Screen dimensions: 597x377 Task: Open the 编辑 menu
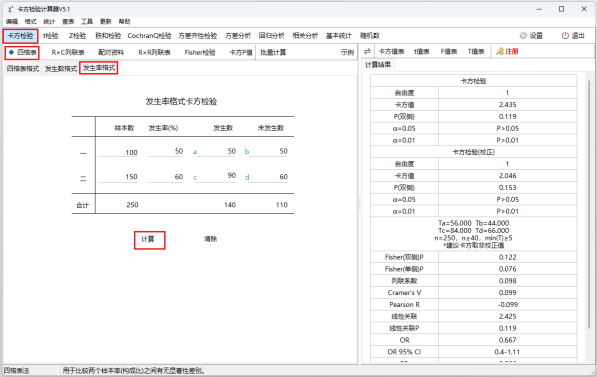click(x=12, y=22)
